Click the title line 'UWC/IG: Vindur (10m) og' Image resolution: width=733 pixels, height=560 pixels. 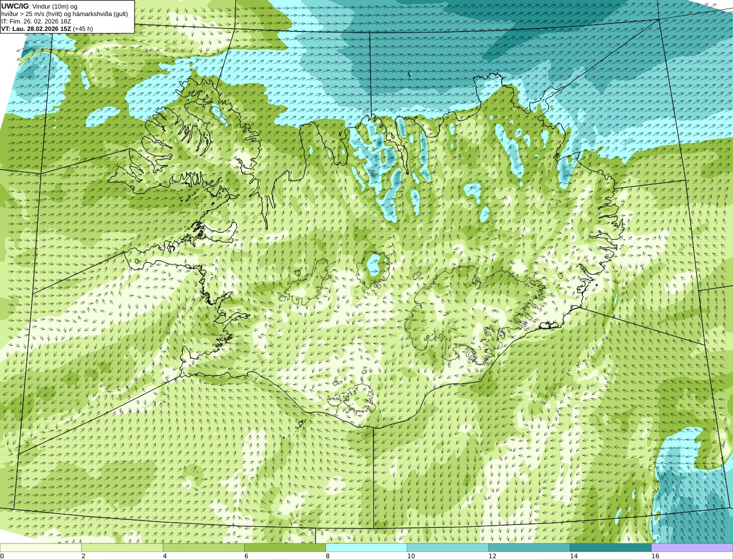coord(40,6)
